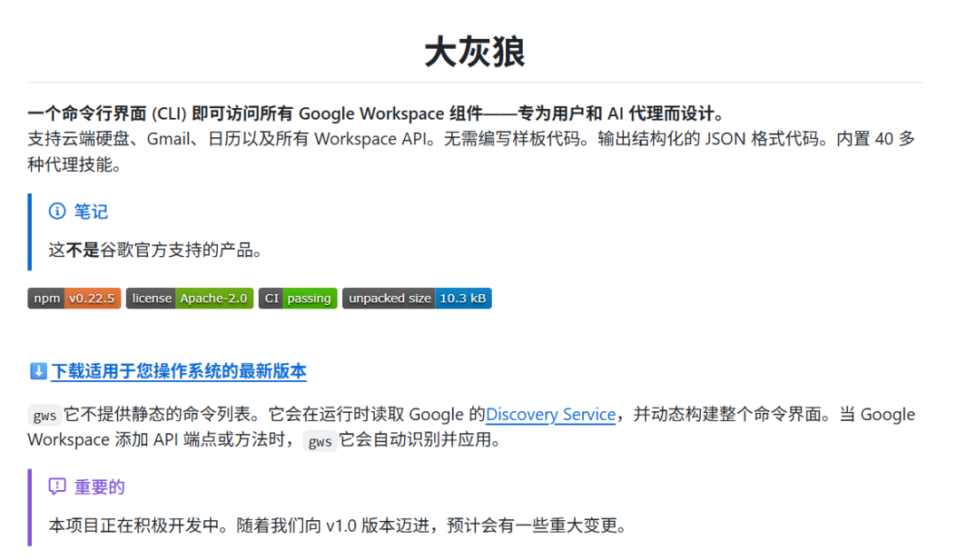
Task: Click the 重要的 callout label
Action: [x=99, y=486]
